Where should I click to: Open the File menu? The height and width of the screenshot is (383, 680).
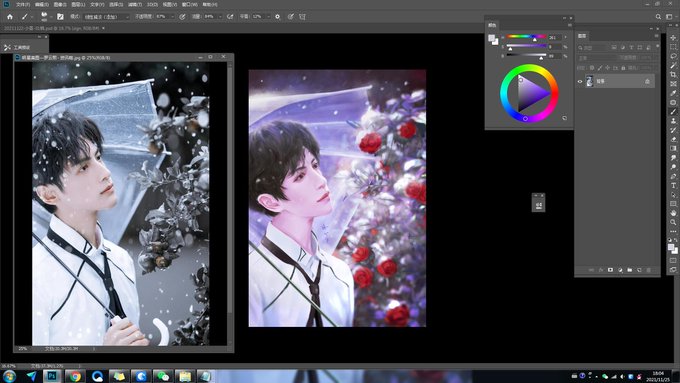[23, 4]
